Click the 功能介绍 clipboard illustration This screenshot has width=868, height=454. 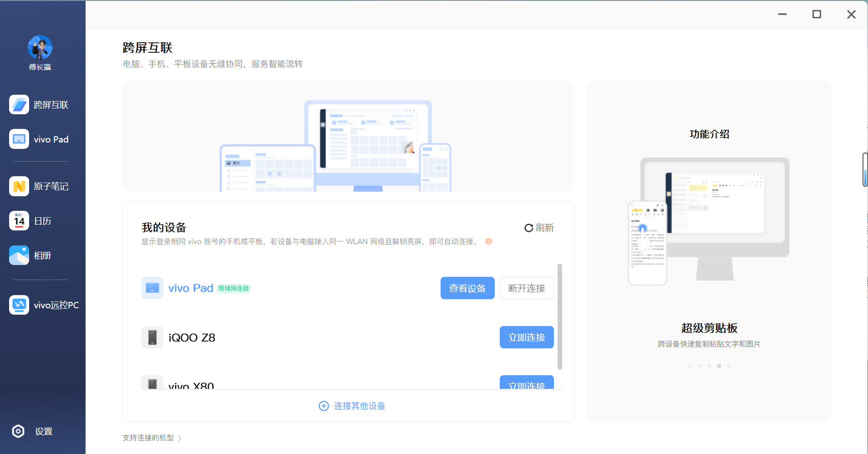coord(709,221)
